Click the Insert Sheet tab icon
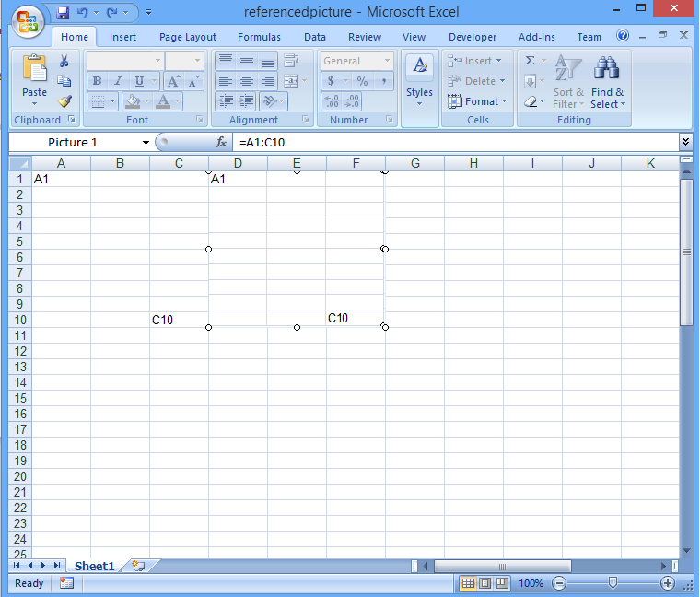Image resolution: width=700 pixels, height=597 pixels. coord(138,566)
